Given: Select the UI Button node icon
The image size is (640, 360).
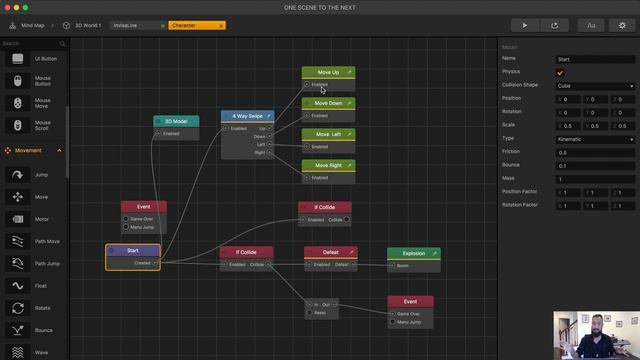Looking at the screenshot, I should click(18, 59).
